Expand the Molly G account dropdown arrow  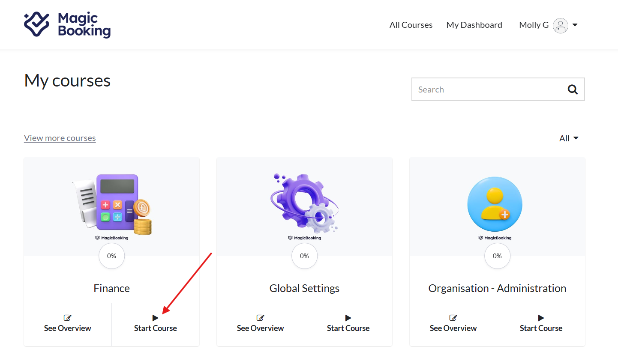coord(575,25)
